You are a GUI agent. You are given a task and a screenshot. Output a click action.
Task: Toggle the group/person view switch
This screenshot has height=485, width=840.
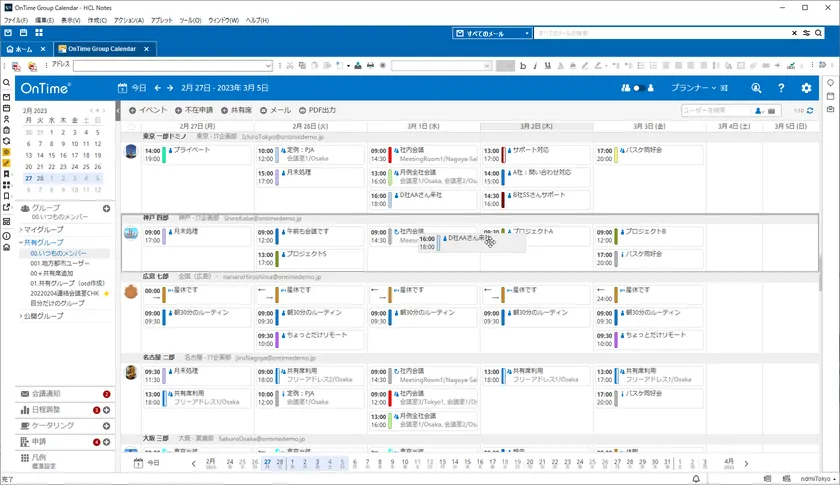(636, 88)
